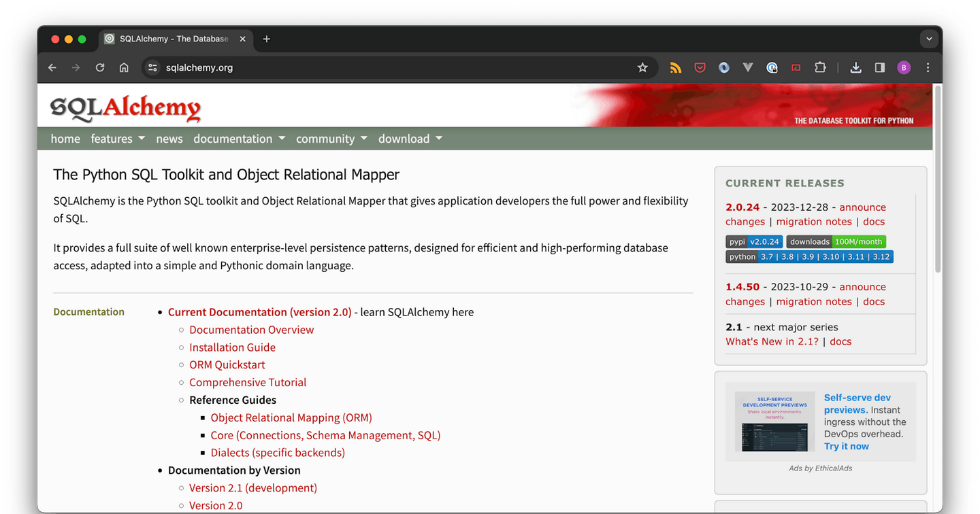
Task: Toggle the browser side panel icon
Action: [x=880, y=67]
